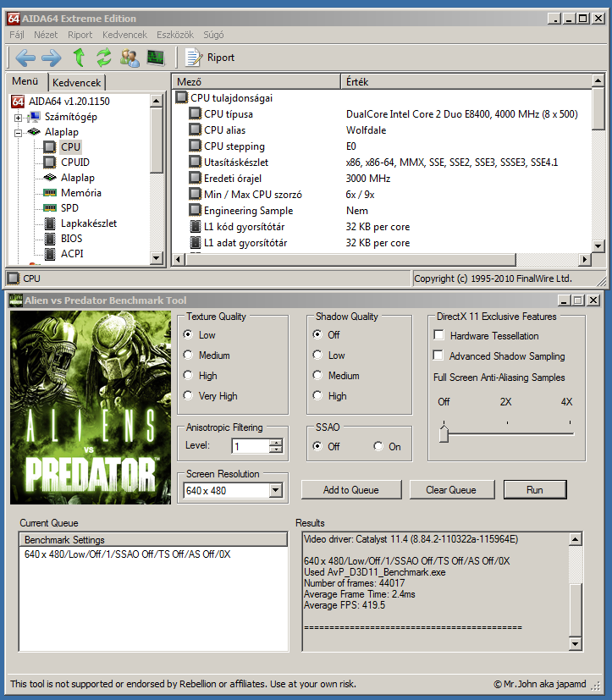The image size is (612, 700).
Task: Select High texture quality
Action: (188, 375)
